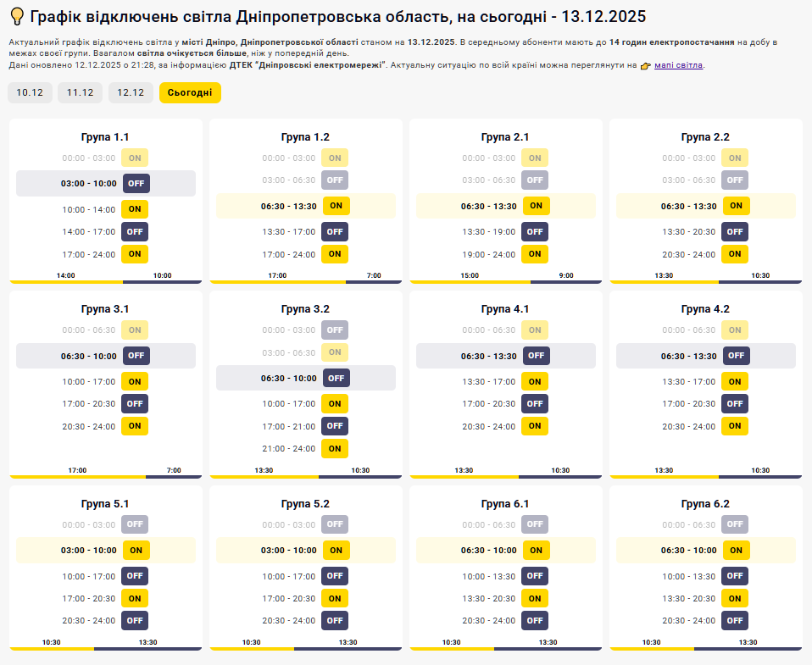Click the lightbulb icon in the page title
Screen dimensions: 812x665
(15, 15)
